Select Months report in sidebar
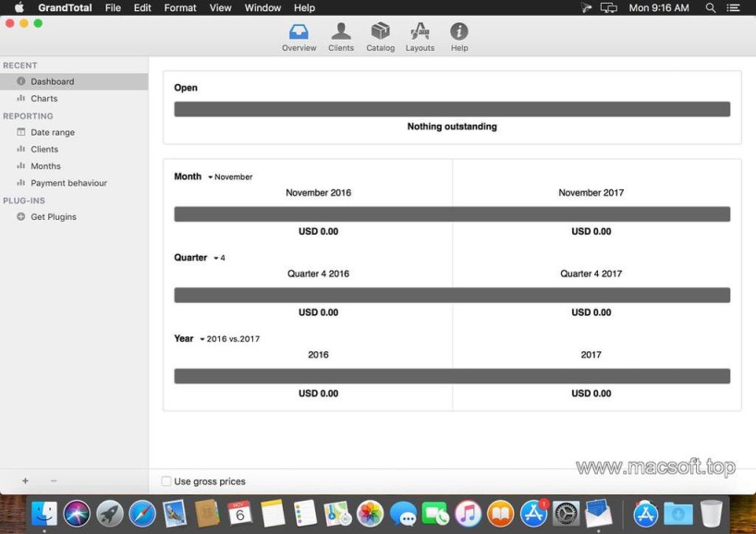Screen dimensions: 756x534 pos(45,166)
